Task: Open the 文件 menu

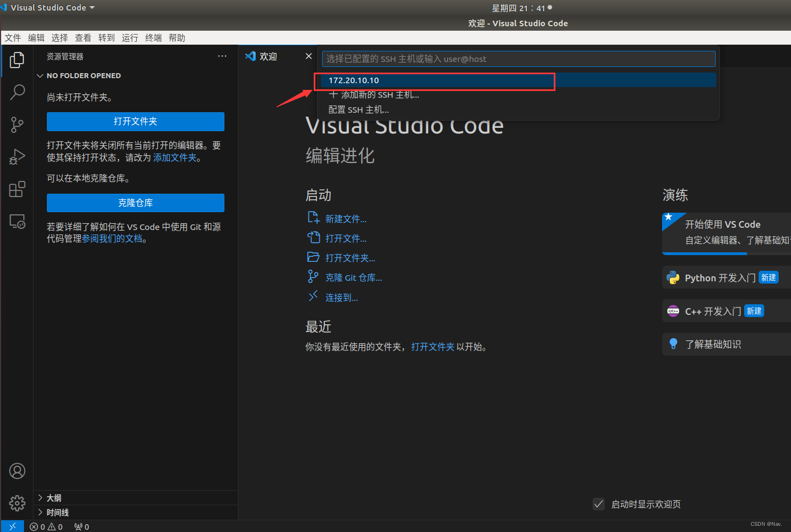Action: click(x=13, y=38)
